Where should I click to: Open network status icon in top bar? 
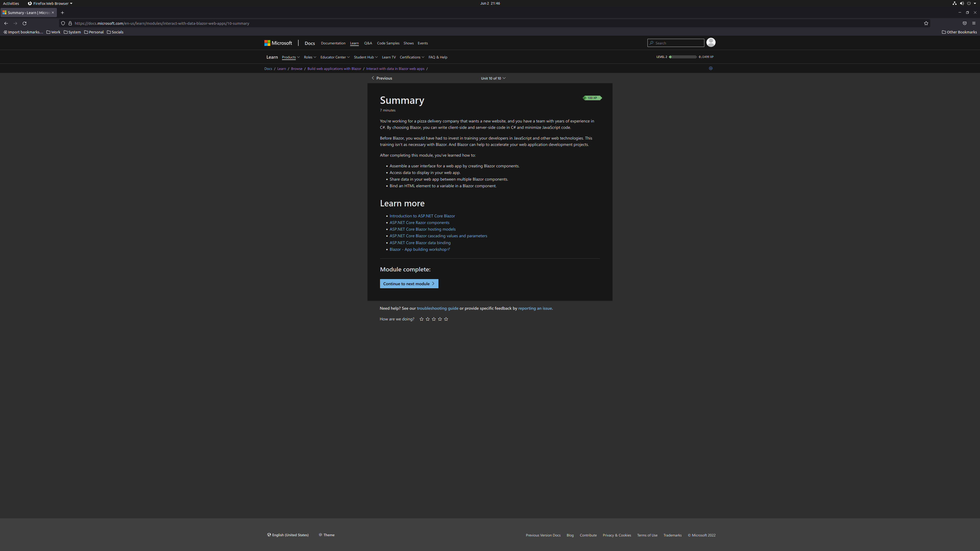(954, 3)
